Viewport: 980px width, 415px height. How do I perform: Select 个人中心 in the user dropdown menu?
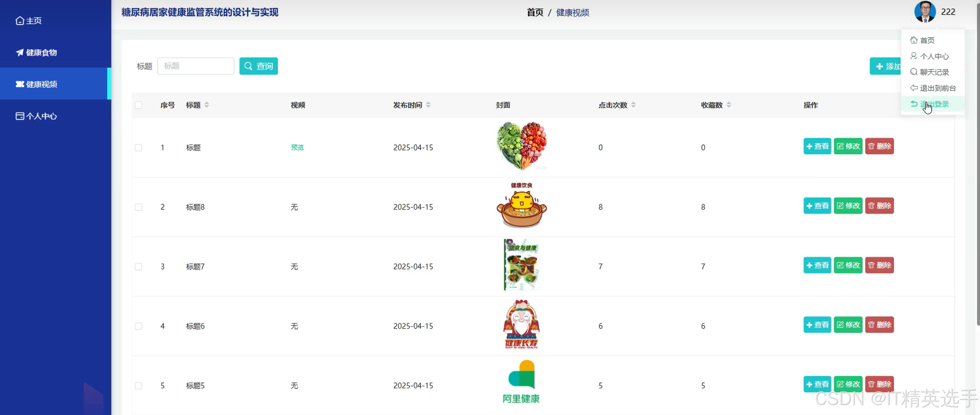point(934,56)
